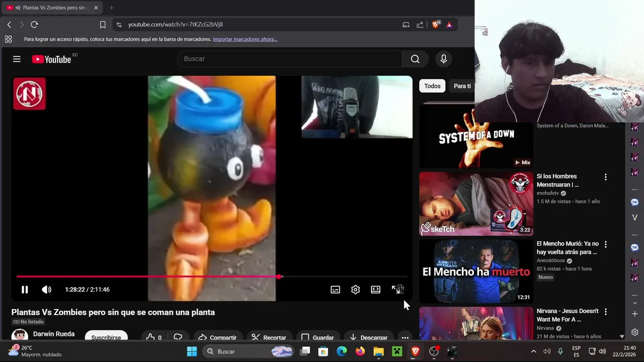This screenshot has height=362, width=644.
Task: Open enchufetv channel name
Action: click(x=548, y=193)
